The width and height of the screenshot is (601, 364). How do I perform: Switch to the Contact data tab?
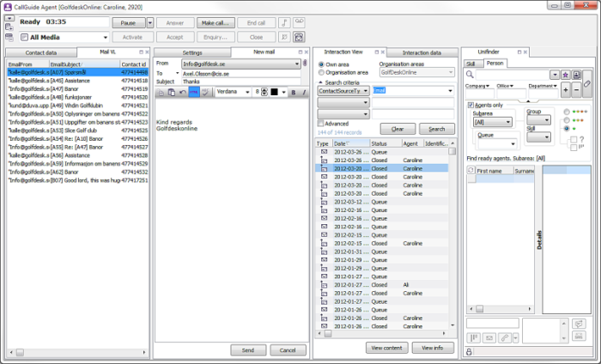click(41, 53)
